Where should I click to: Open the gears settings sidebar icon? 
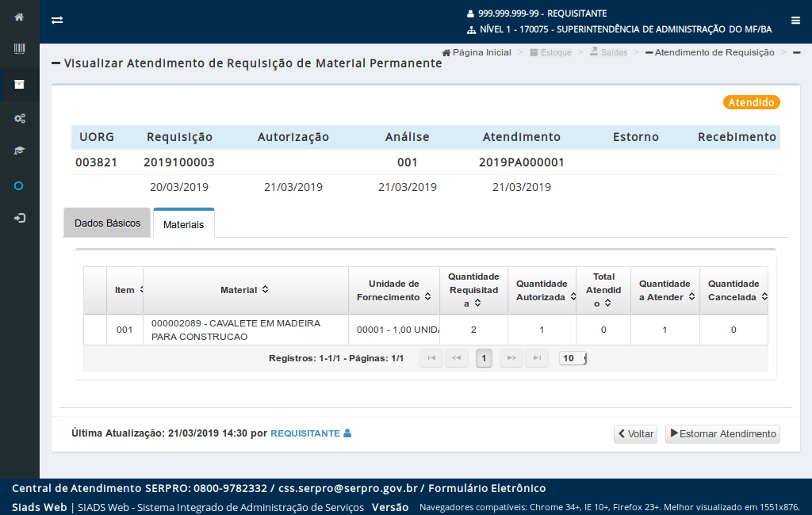(19, 119)
